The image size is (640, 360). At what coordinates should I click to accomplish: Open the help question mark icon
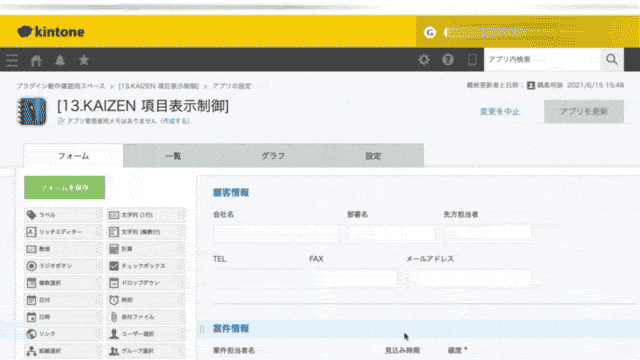click(x=448, y=60)
